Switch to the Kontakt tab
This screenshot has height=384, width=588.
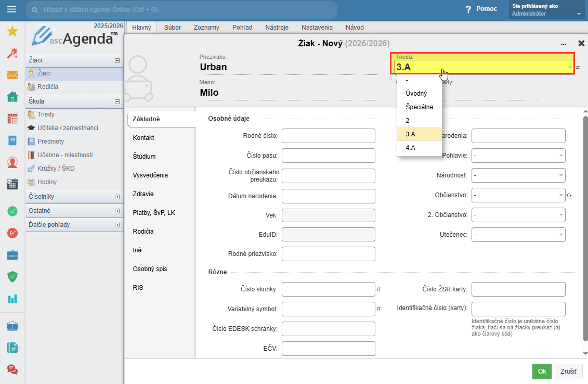click(x=143, y=138)
